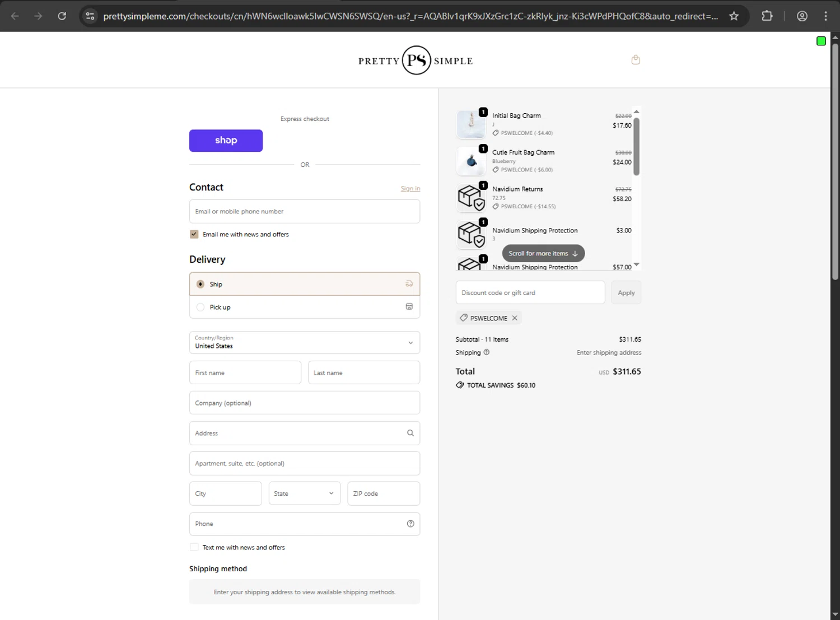The height and width of the screenshot is (620, 840).
Task: Click the Email or mobile phone number field
Action: coord(305,211)
